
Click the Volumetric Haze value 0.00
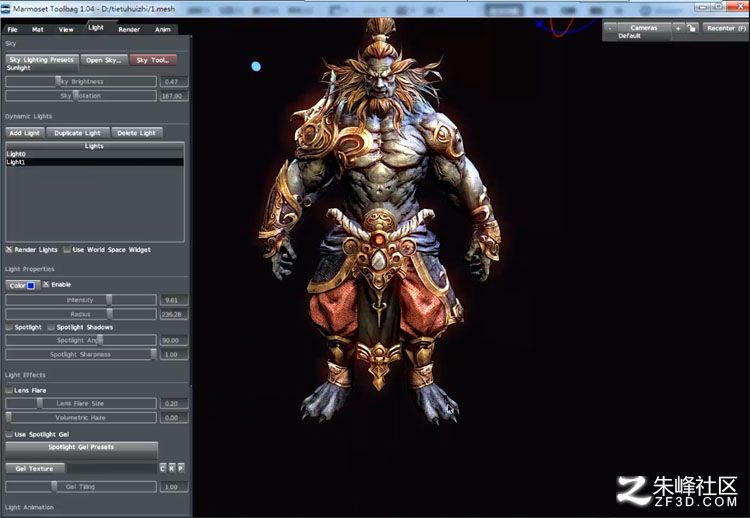(174, 418)
